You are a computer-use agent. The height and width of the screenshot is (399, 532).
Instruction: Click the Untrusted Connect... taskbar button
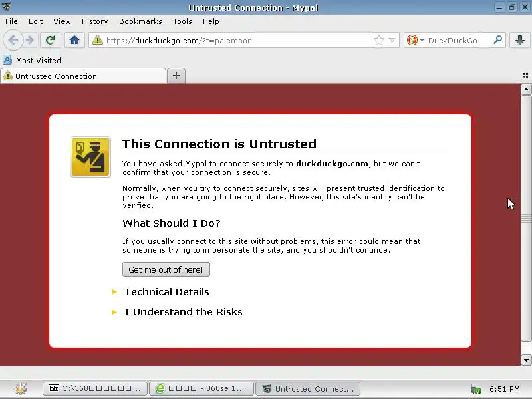click(x=308, y=388)
